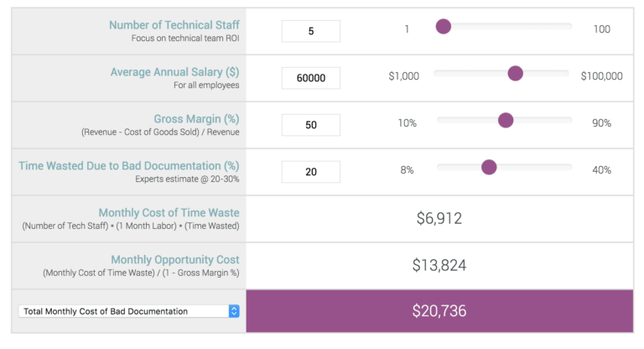Click the Number of Technical Staff input field
Image resolution: width=644 pixels, height=349 pixels.
pyautogui.click(x=310, y=31)
